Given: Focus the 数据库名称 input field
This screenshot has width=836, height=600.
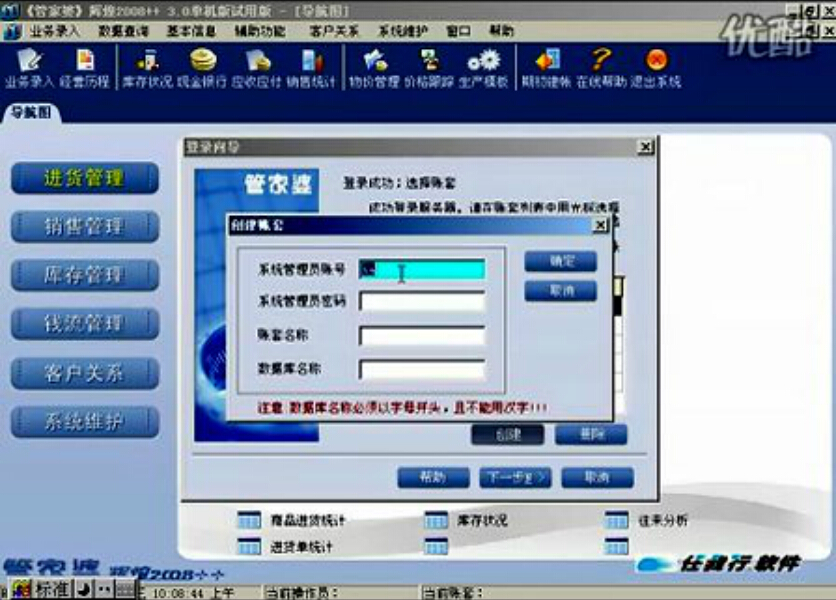Looking at the screenshot, I should pos(422,369).
